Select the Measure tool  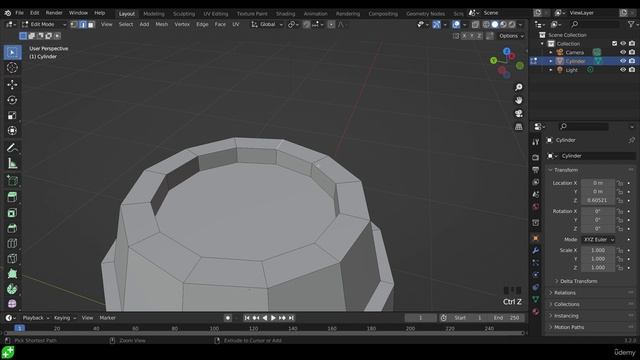click(12, 163)
